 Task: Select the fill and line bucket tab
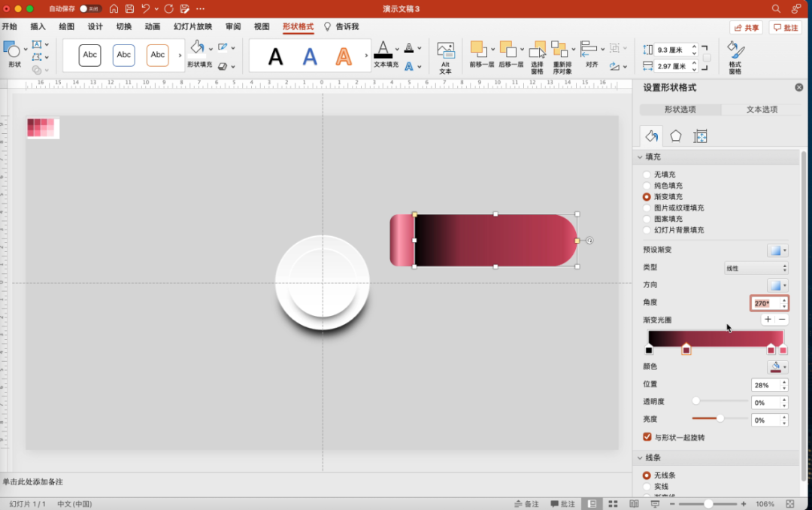[651, 136]
